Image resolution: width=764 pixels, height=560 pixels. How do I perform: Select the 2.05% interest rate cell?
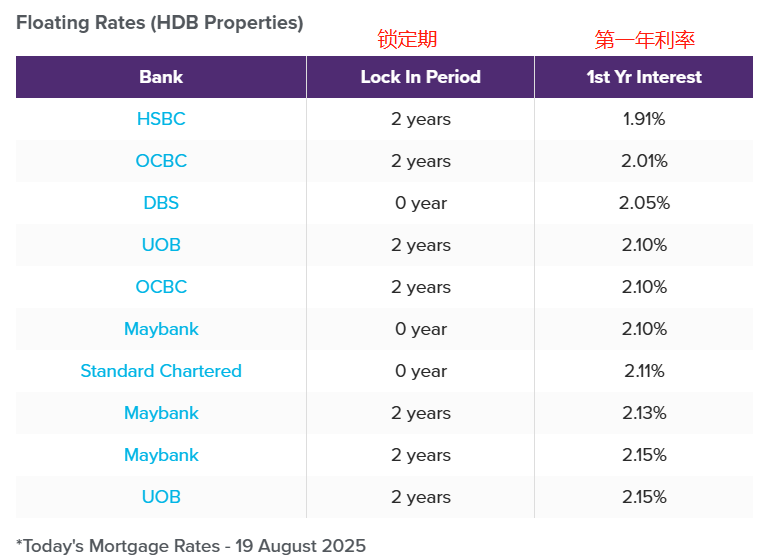[644, 203]
